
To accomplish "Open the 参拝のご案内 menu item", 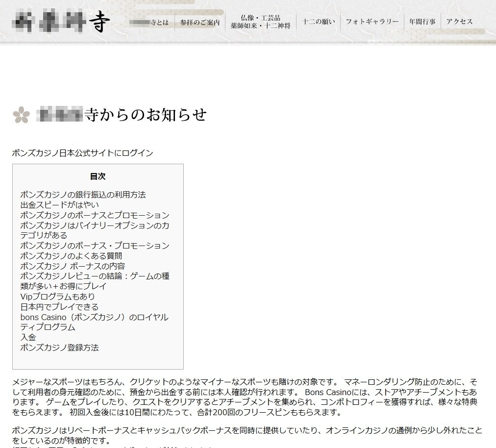I will point(199,22).
